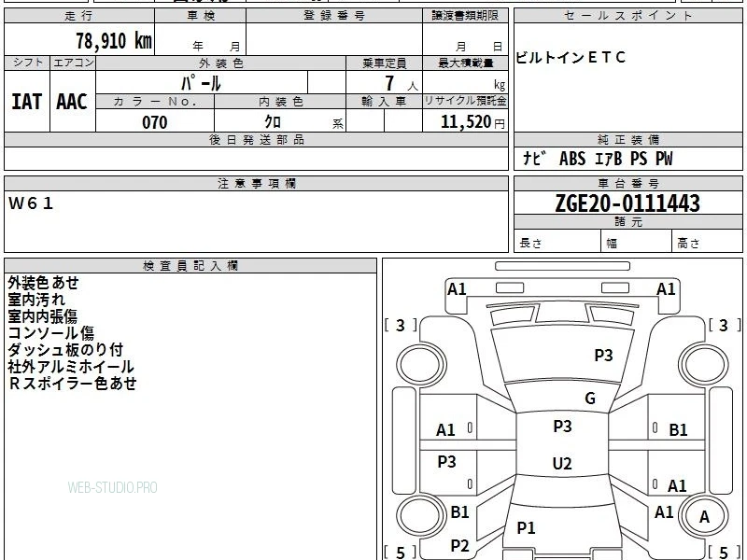
Task: Click the A mark inside the wheel
Action: [704, 517]
